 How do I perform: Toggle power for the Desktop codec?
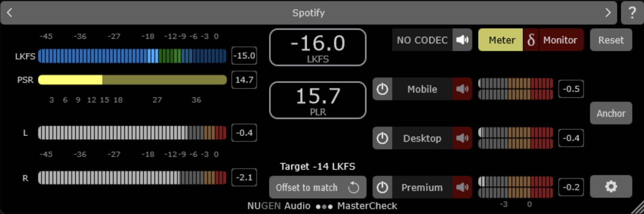(382, 138)
